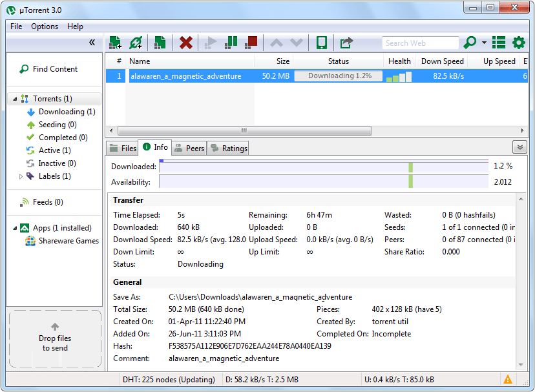The image size is (535, 392).
Task: Select Completed (0) filter
Action: (x=63, y=138)
